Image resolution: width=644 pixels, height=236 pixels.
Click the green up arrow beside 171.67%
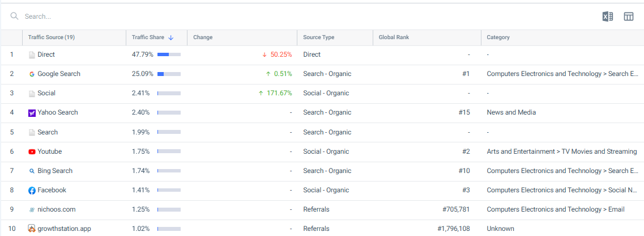pyautogui.click(x=261, y=93)
